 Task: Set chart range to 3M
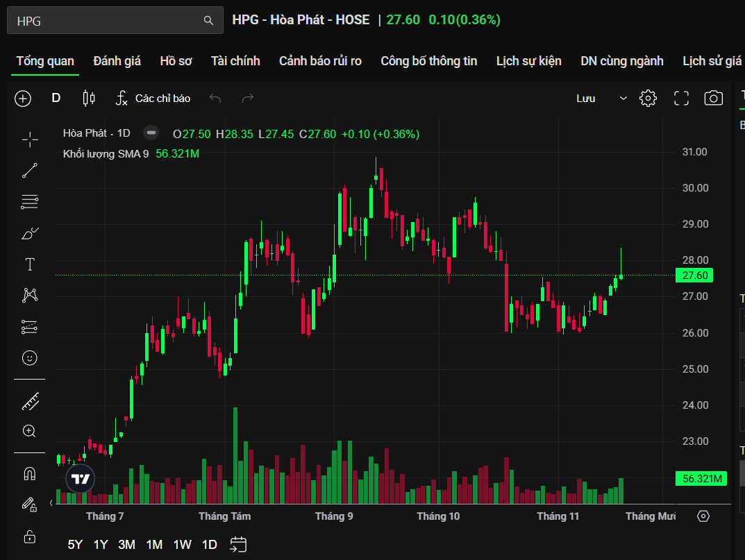pos(126,545)
